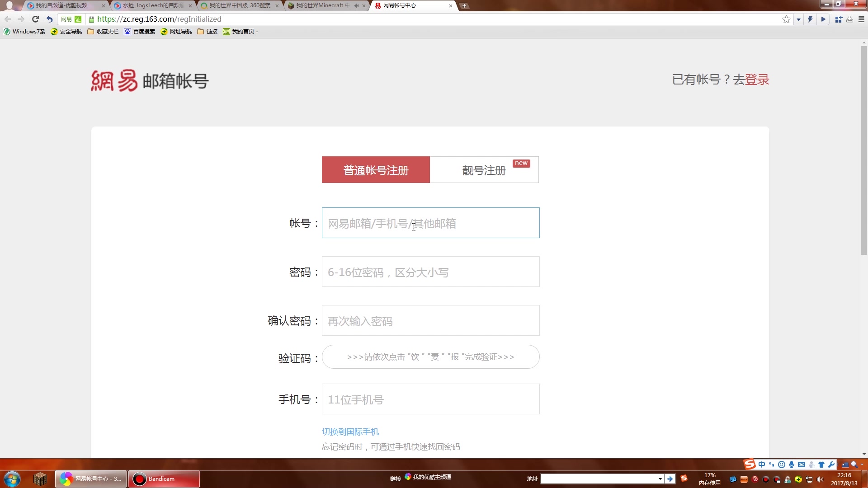This screenshot has width=868, height=488.
Task: Open the browser extensions grid icon
Action: (839, 19)
